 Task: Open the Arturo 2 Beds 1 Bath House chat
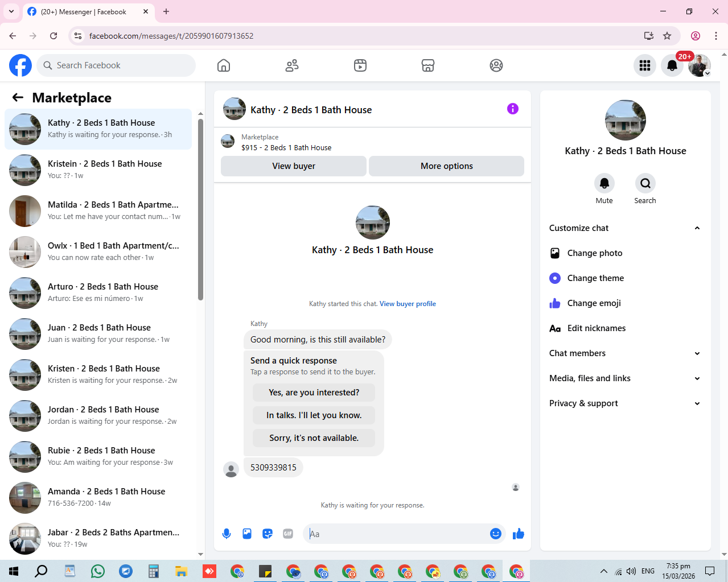(98, 293)
